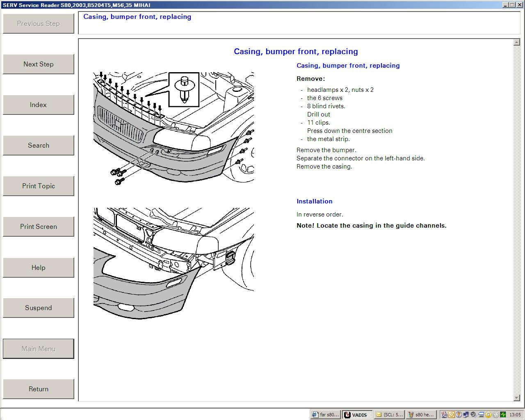Click the Suspend button

(x=39, y=308)
